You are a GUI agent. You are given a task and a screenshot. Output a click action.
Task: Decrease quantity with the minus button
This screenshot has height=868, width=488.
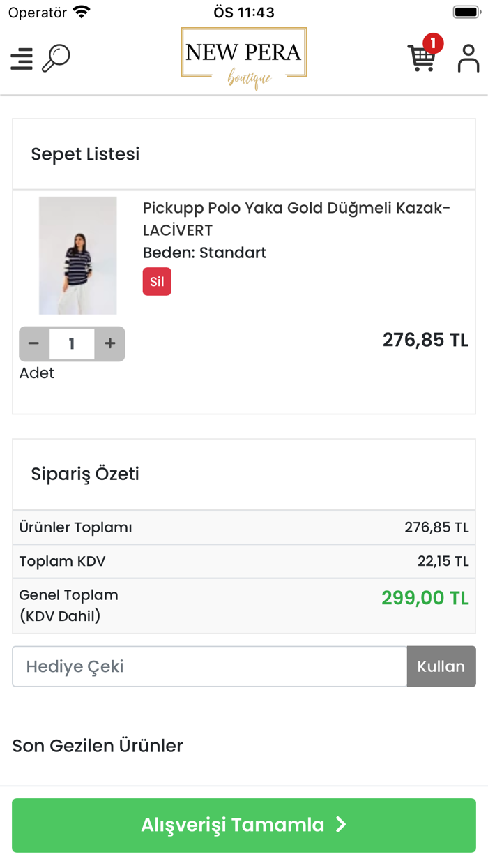click(x=33, y=343)
